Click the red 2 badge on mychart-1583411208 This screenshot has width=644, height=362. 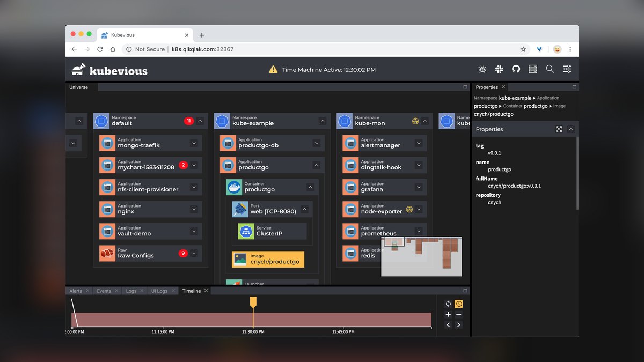(183, 165)
